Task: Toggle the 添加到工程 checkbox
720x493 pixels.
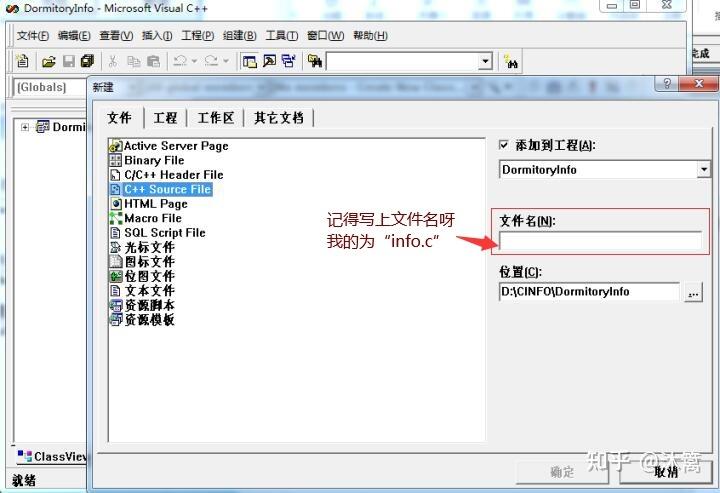Action: [x=504, y=145]
